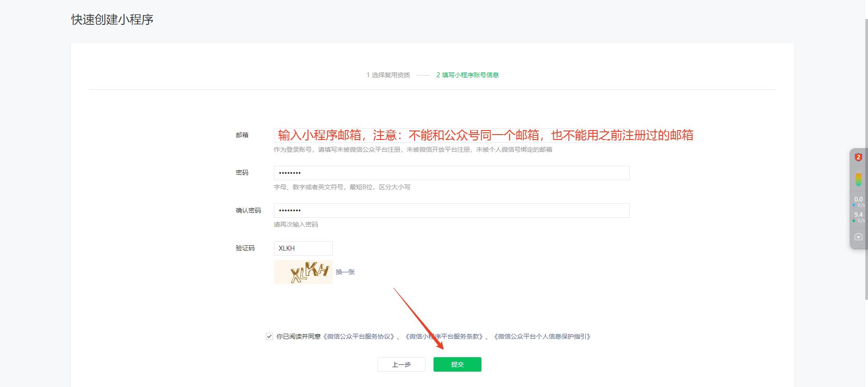Focus the 确认密码 confirm password field
The image size is (868, 387).
[452, 210]
